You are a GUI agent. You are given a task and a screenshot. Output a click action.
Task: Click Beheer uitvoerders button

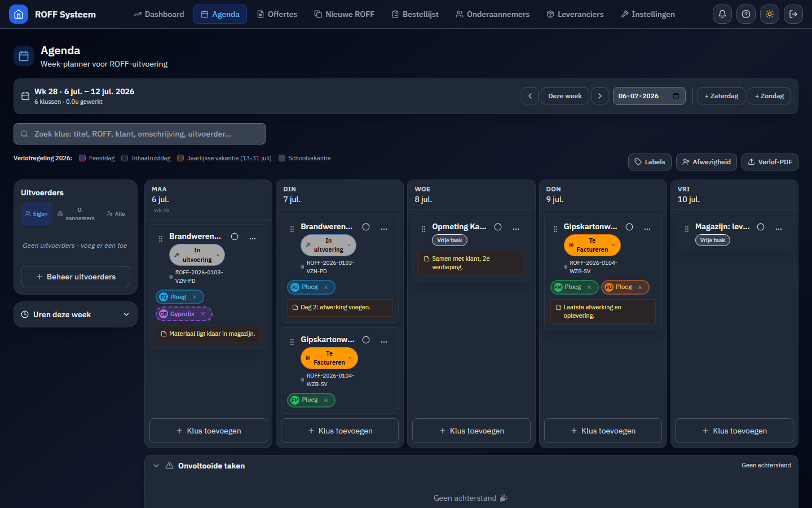click(76, 277)
